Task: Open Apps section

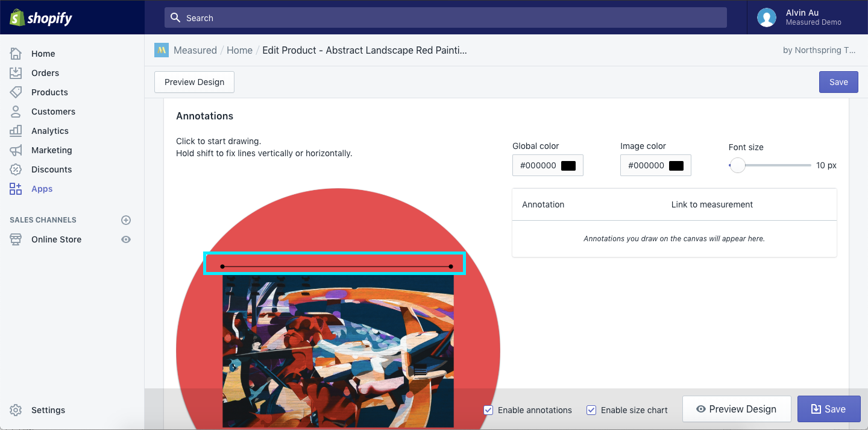Action: [42, 189]
